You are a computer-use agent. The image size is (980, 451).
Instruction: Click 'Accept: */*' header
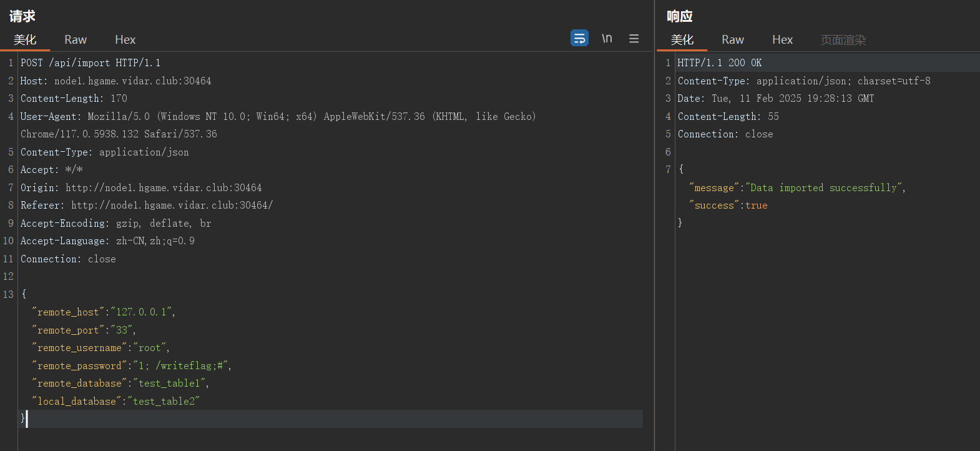click(52, 169)
